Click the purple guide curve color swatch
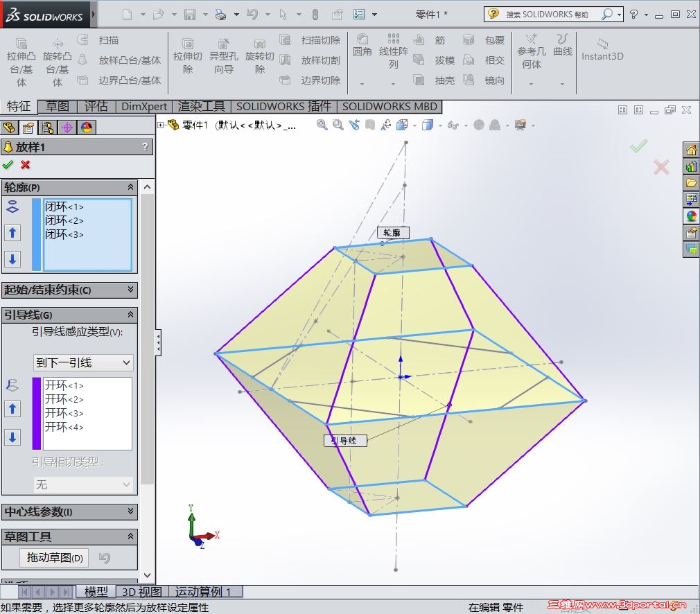The image size is (700, 614). pyautogui.click(x=37, y=414)
